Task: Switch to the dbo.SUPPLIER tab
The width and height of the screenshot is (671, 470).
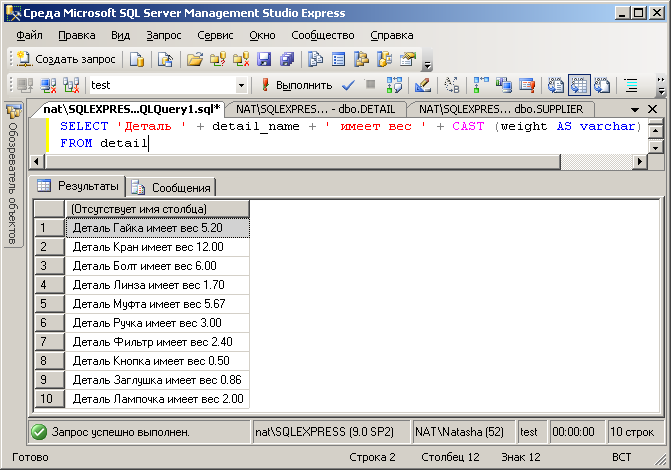Action: (501, 109)
